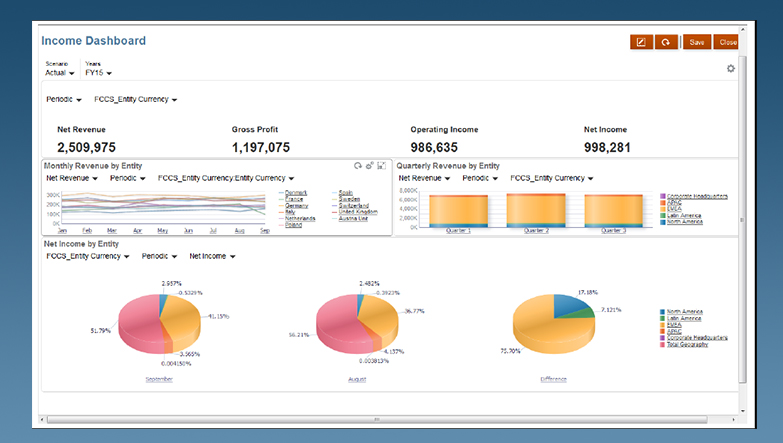Refresh the Monthly Revenue by Entity chart

tap(358, 165)
